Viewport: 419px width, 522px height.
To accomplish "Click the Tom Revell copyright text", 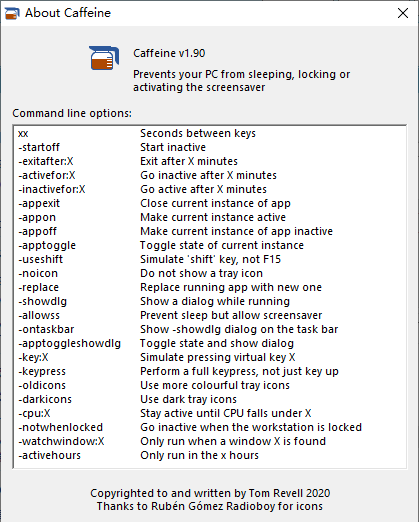I will [x=210, y=493].
